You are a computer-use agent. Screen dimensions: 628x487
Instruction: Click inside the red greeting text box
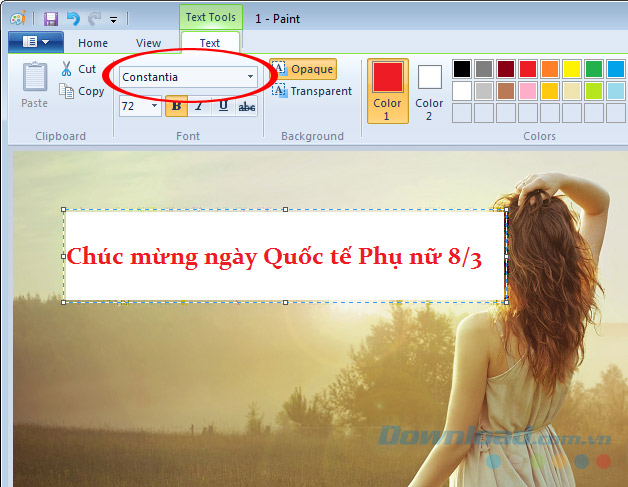point(285,256)
